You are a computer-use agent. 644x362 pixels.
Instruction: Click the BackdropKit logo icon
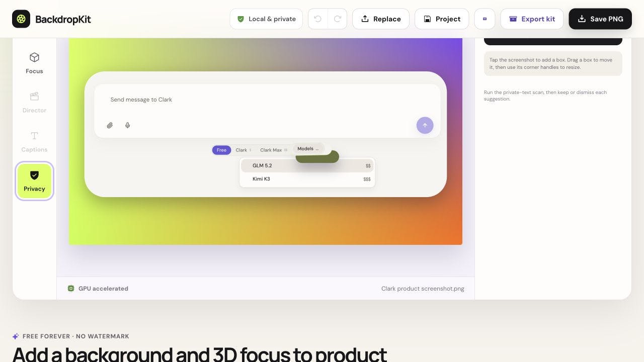coord(21,19)
